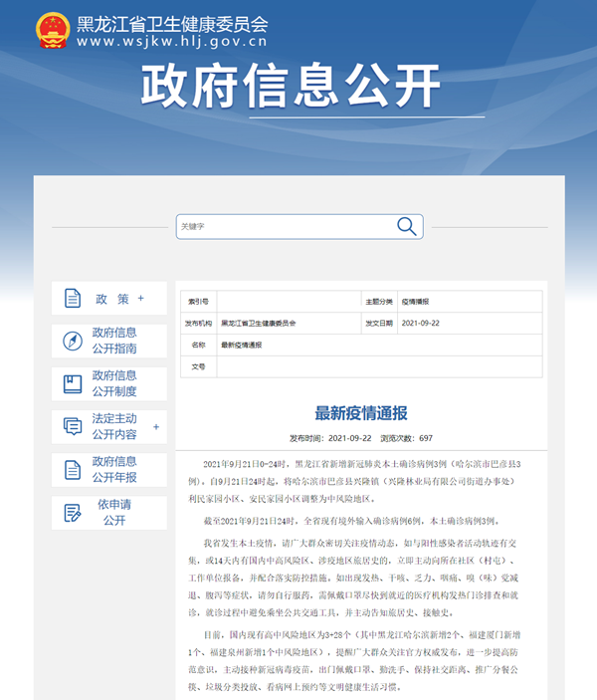Click the file icon beside 政府信息公开年报

73,469
